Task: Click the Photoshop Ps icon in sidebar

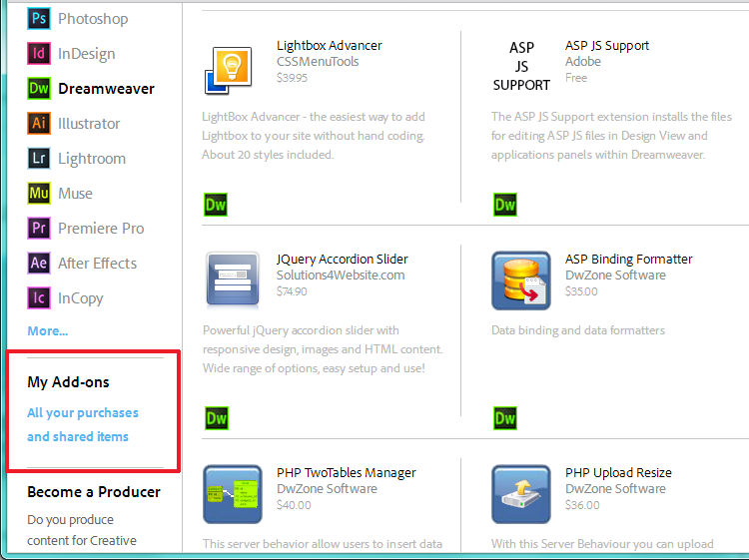Action: coord(39,19)
